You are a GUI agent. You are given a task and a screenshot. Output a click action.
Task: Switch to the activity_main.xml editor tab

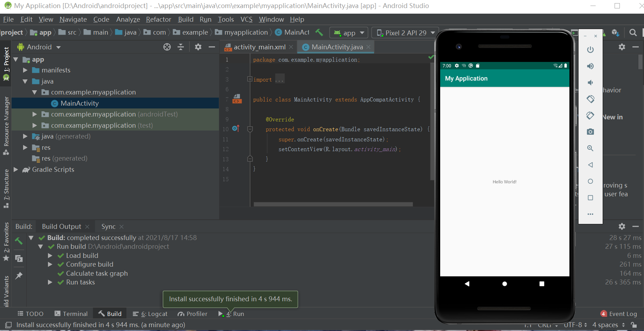click(x=259, y=47)
